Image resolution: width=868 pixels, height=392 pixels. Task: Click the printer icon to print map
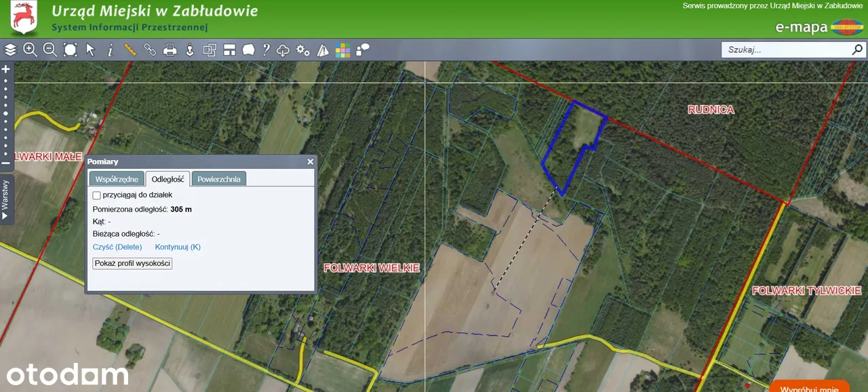(x=170, y=50)
